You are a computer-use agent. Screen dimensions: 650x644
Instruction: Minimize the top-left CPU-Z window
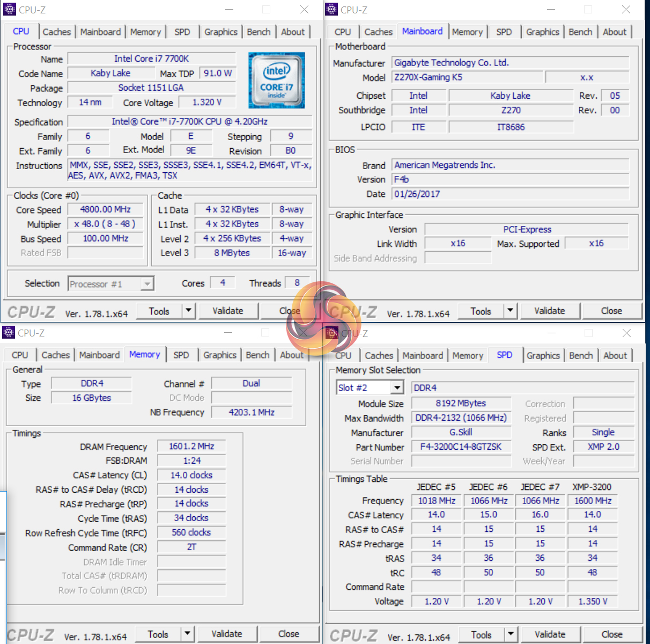tap(229, 10)
